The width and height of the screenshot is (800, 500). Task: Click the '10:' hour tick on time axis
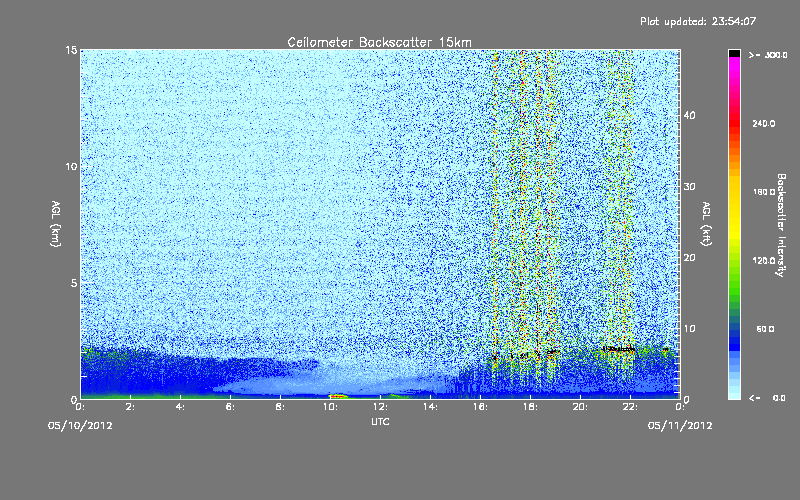(x=330, y=407)
